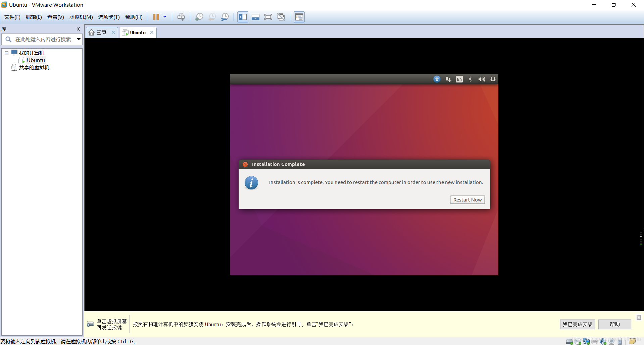Close the Ubuntu tab
This screenshot has height=345, width=644.
click(152, 33)
